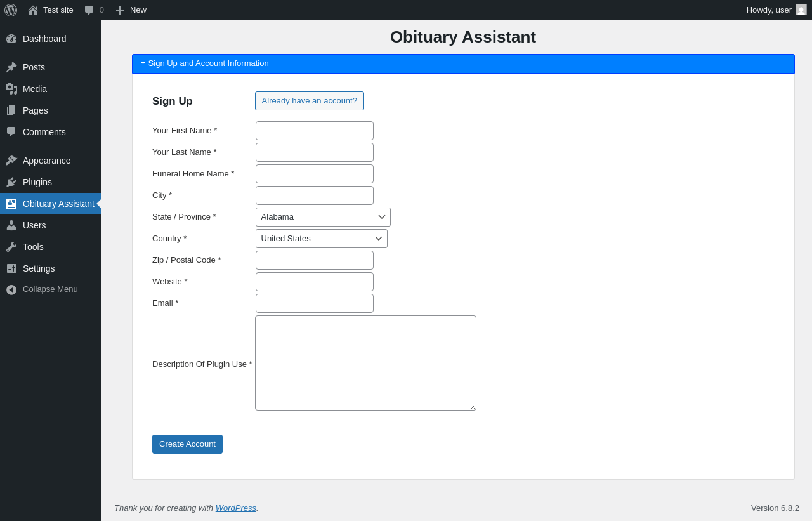The height and width of the screenshot is (521, 812).
Task: Click the Appearance paintbrush icon
Action: pyautogui.click(x=11, y=161)
